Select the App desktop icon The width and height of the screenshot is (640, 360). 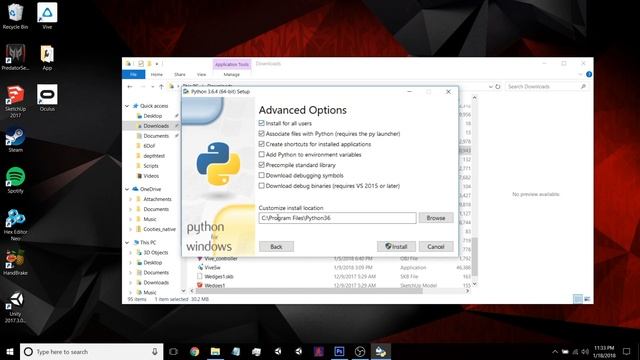tap(47, 57)
